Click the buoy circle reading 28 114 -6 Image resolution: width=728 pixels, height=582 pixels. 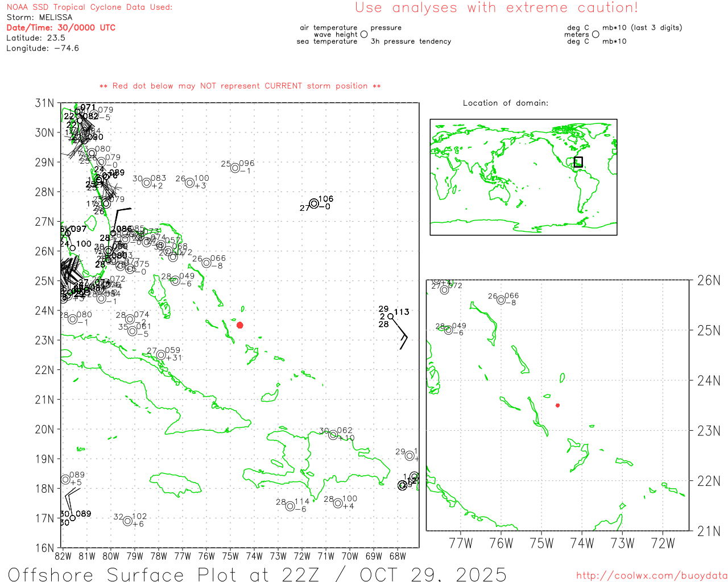coord(290,506)
